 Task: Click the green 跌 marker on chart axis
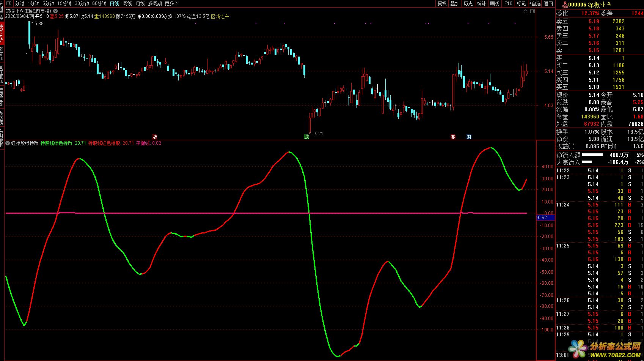click(x=306, y=137)
